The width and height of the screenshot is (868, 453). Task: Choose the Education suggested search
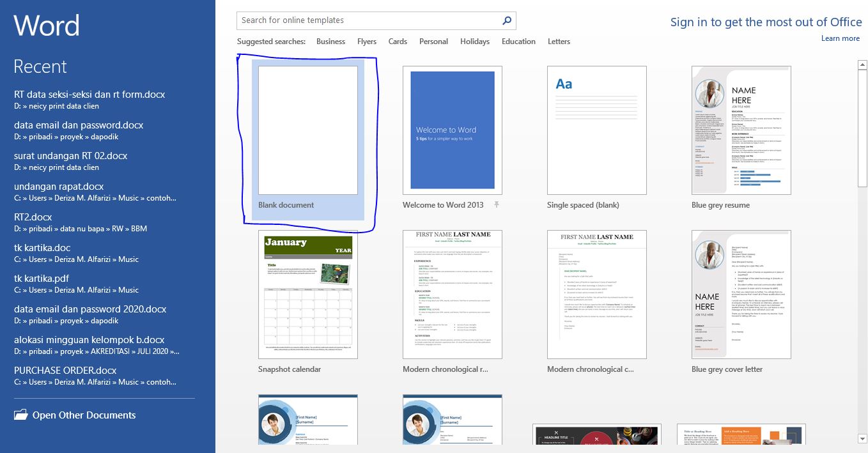[x=518, y=42]
